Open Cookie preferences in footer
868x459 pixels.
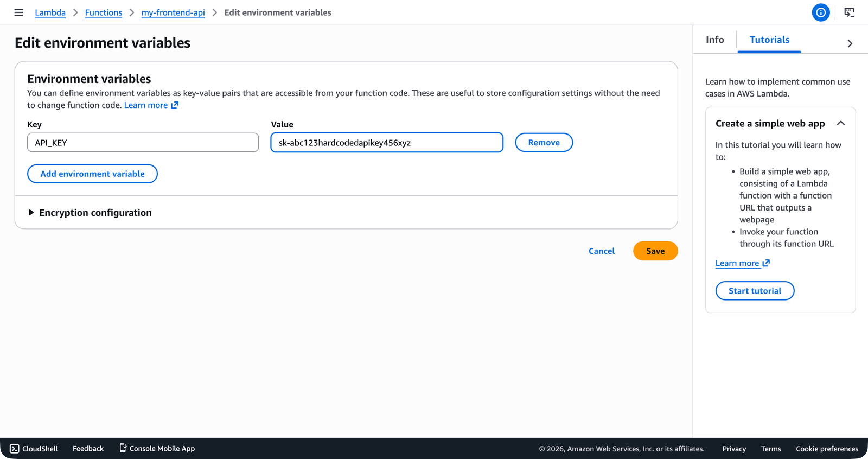pyautogui.click(x=827, y=449)
